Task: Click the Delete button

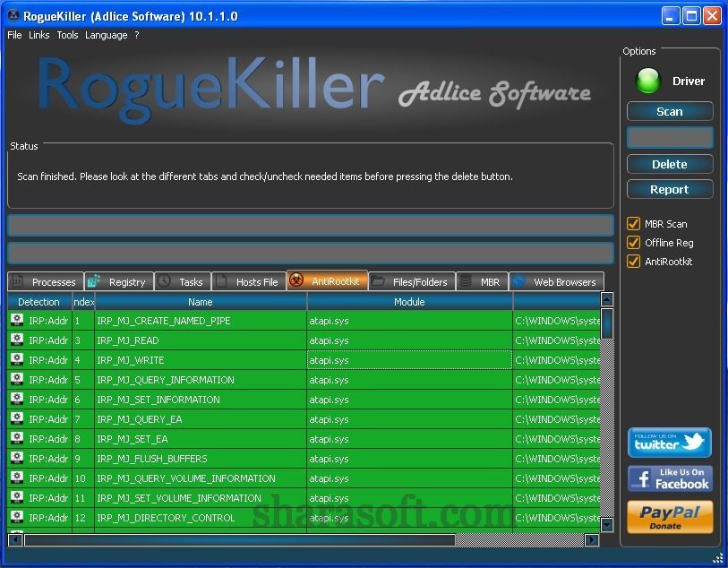Action: pyautogui.click(x=670, y=165)
